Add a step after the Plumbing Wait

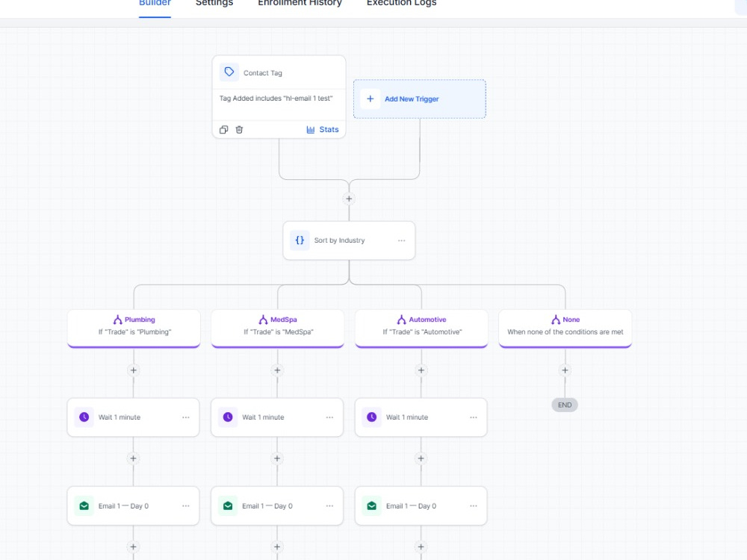(x=134, y=458)
